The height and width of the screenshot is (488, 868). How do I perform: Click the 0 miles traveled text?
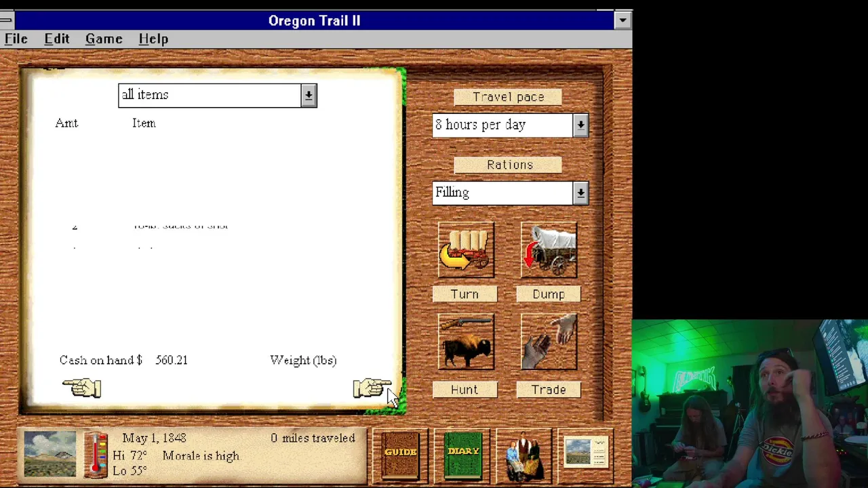point(313,439)
